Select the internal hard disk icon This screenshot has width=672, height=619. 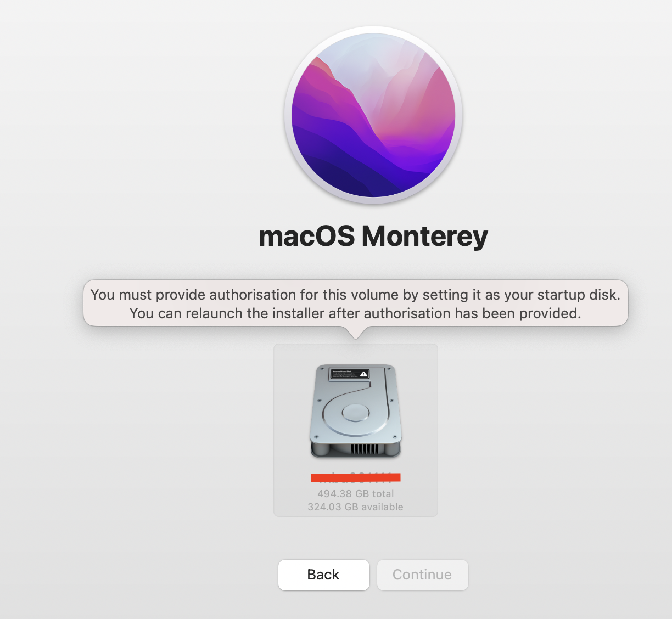[356, 411]
